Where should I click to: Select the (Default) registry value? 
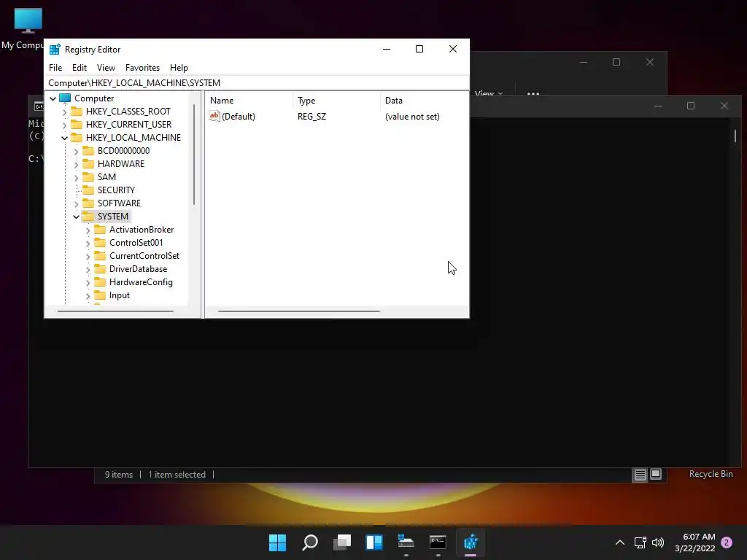pyautogui.click(x=239, y=117)
